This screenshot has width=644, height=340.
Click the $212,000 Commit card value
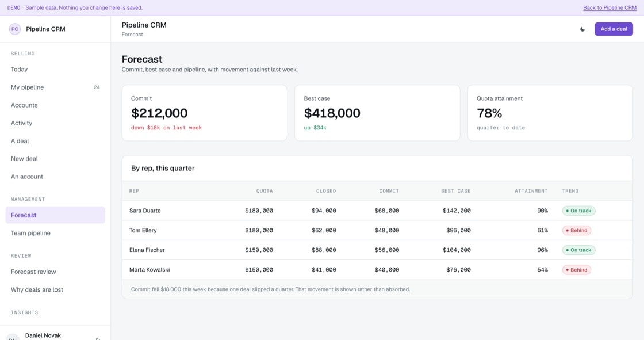pyautogui.click(x=159, y=113)
